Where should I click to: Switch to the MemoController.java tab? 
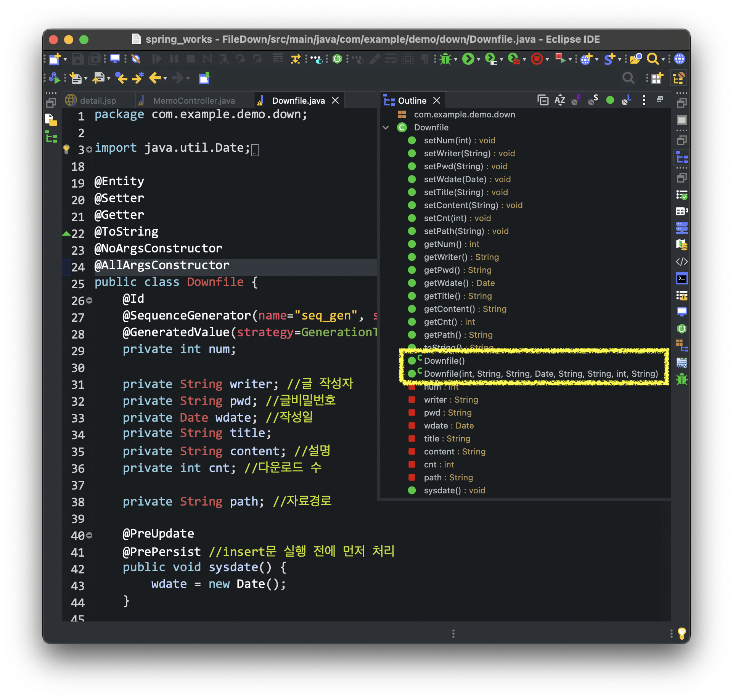pyautogui.click(x=194, y=101)
